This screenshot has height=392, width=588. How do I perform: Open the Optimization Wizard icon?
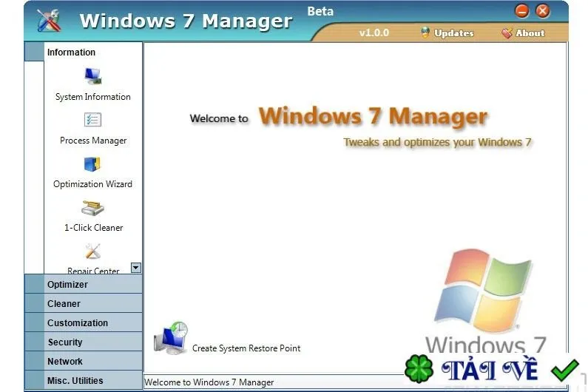coord(92,164)
